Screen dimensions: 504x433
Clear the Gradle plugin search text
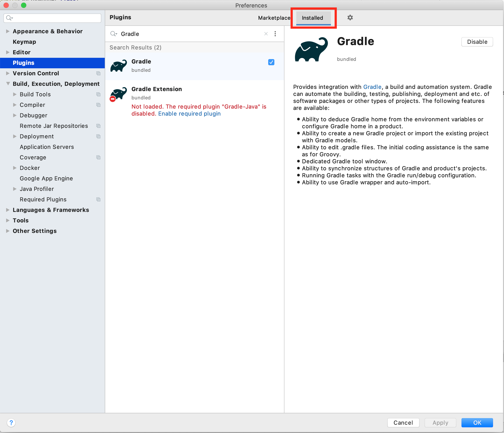[x=266, y=34]
